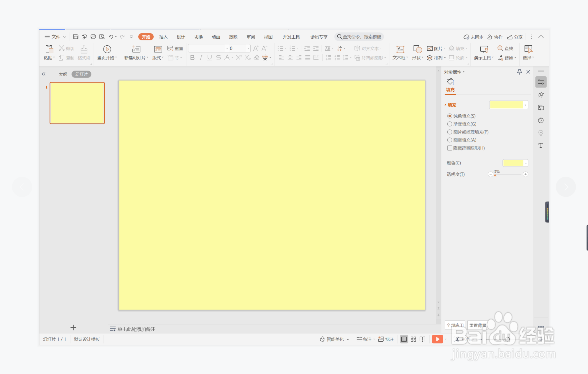This screenshot has height=374, width=588.
Task: Insert a text box with text box icon
Action: click(400, 49)
